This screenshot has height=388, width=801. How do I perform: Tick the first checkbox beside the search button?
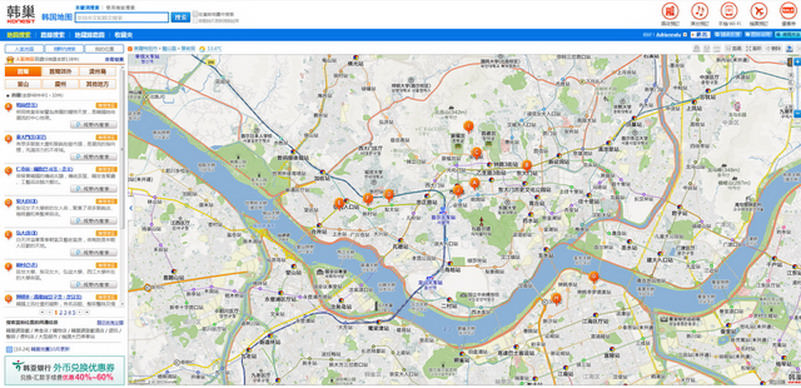click(195, 14)
